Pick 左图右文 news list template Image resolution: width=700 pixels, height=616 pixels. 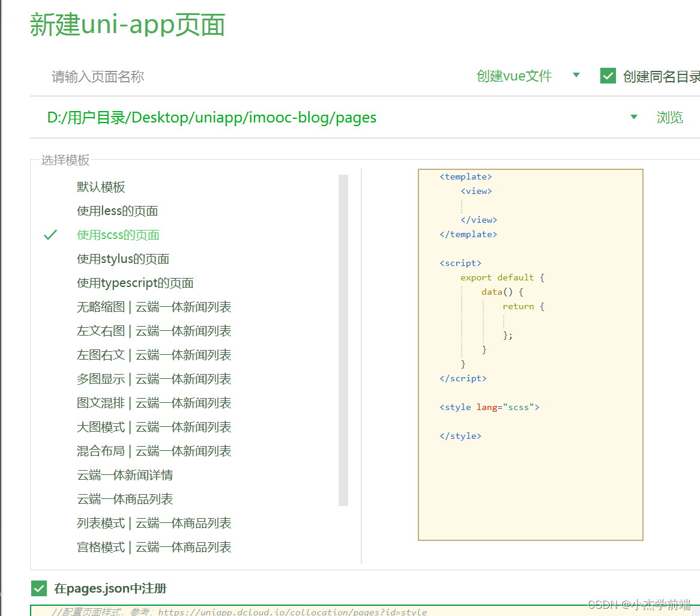pyautogui.click(x=153, y=355)
